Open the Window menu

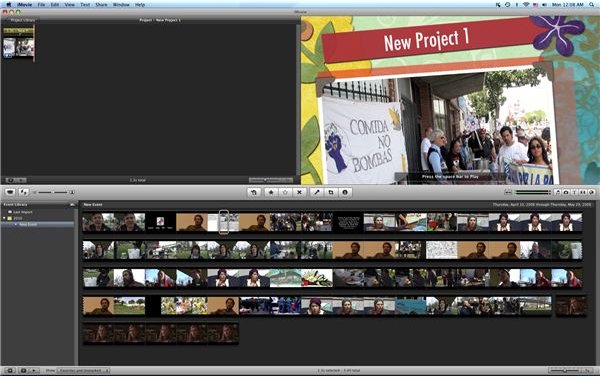tap(121, 5)
